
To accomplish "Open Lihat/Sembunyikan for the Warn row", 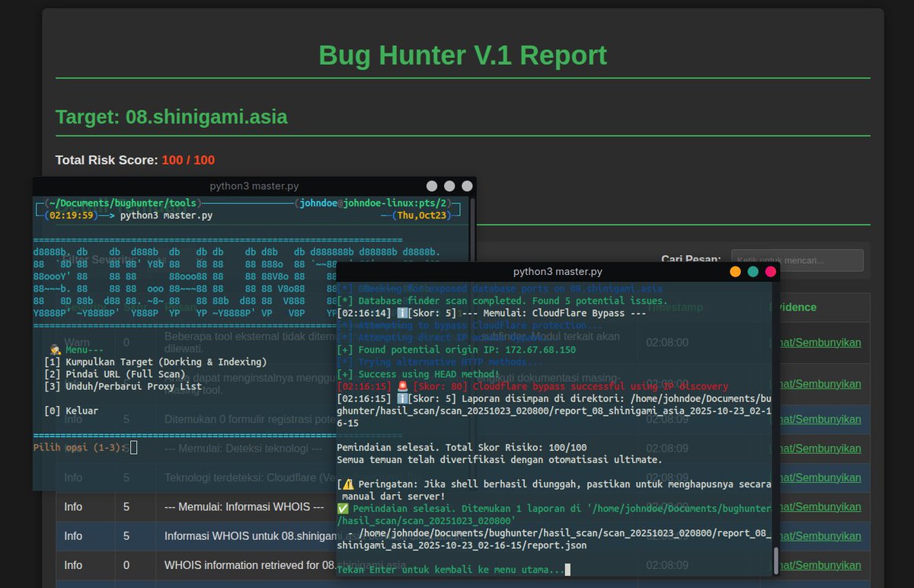I will (x=821, y=342).
